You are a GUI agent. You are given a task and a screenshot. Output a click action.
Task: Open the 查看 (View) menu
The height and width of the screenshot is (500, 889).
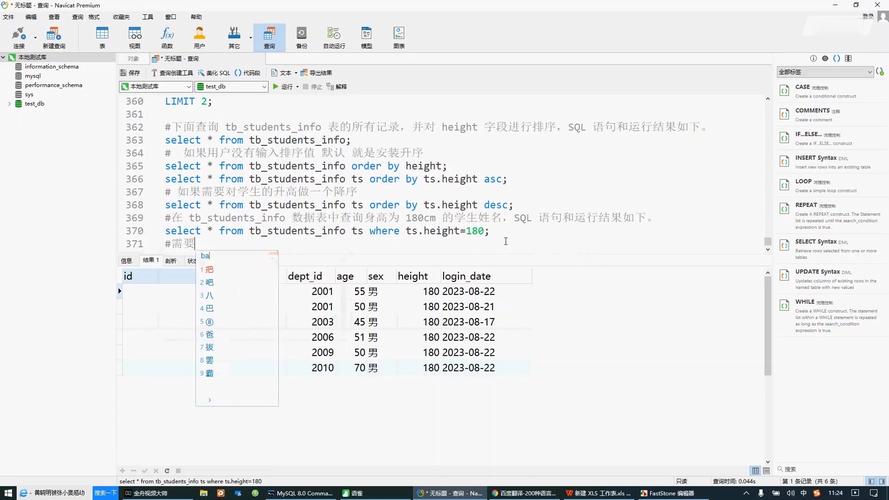[54, 17]
